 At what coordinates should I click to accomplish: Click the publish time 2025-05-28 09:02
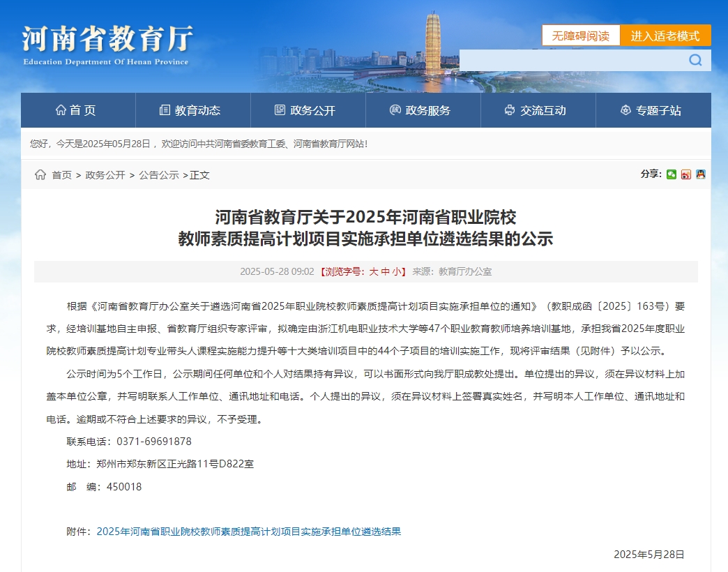(x=277, y=271)
